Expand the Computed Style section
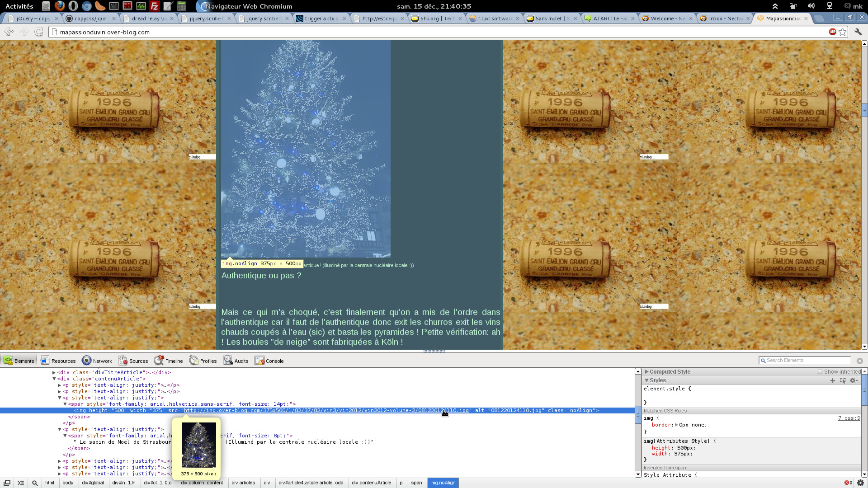868x488 pixels. [x=646, y=372]
